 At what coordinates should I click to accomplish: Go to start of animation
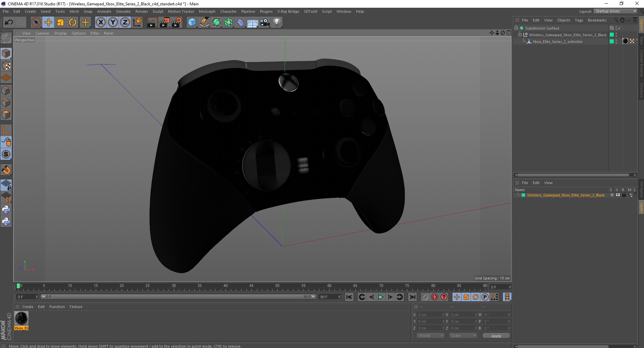click(x=349, y=297)
